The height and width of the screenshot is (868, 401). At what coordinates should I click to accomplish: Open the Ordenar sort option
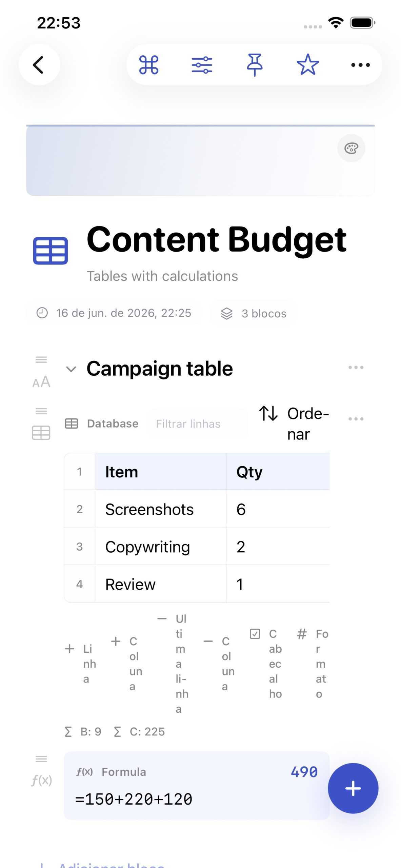tap(294, 424)
